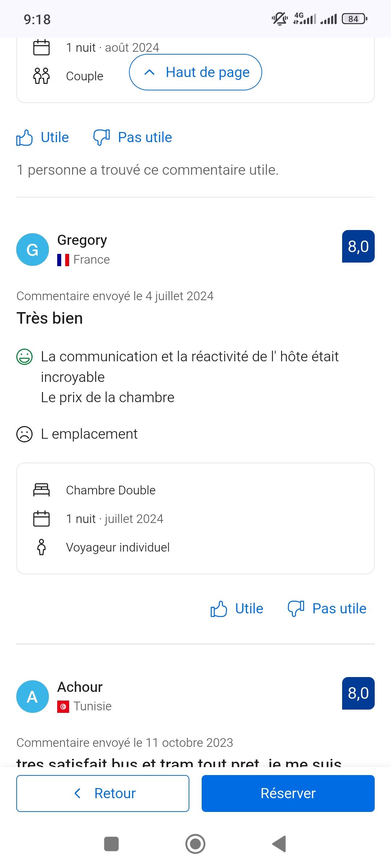Tap the chevron on the Retour button
391x868 pixels.
coord(77,793)
